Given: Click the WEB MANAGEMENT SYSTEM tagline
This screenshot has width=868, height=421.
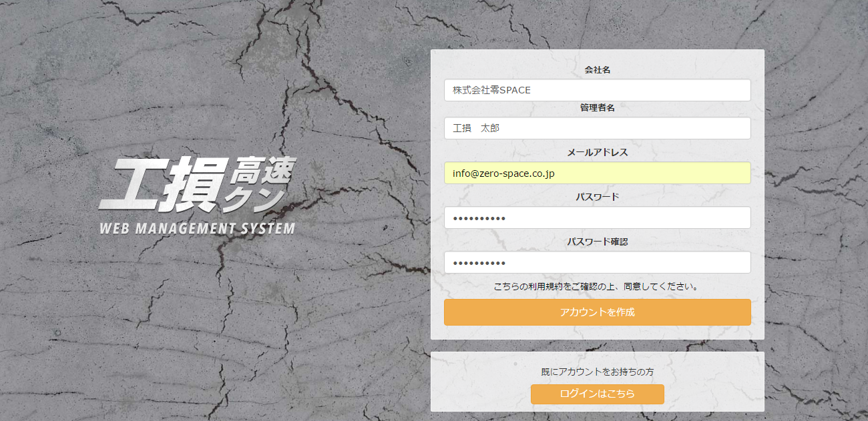Looking at the screenshot, I should 197,228.
